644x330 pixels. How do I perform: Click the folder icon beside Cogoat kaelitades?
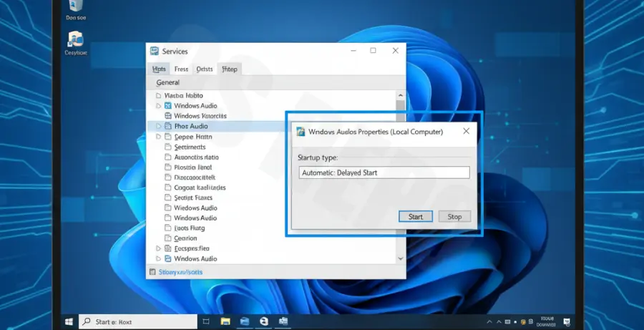point(167,188)
